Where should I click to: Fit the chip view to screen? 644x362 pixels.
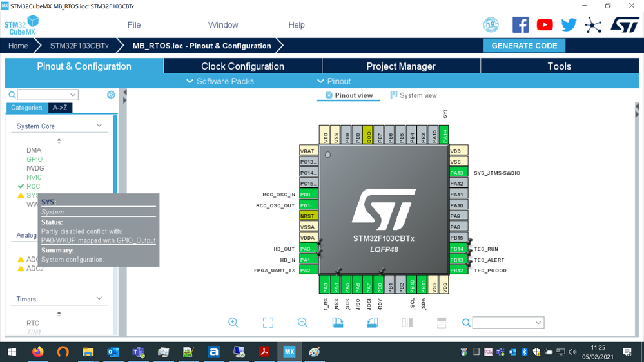pyautogui.click(x=268, y=323)
